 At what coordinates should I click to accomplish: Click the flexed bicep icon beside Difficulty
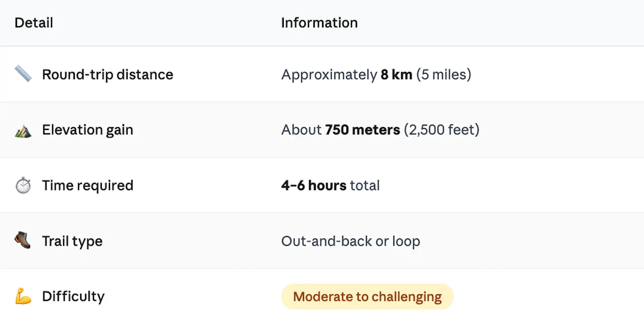[23, 296]
